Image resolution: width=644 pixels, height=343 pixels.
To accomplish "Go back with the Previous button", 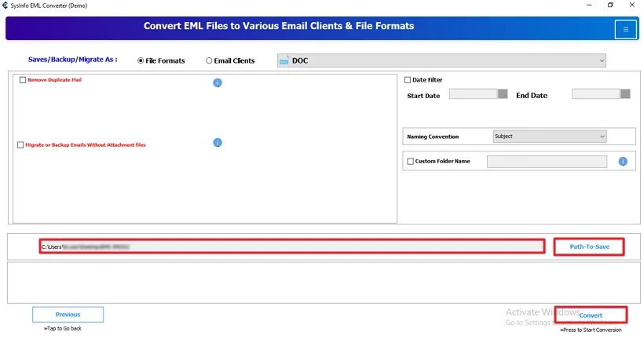I will point(68,315).
